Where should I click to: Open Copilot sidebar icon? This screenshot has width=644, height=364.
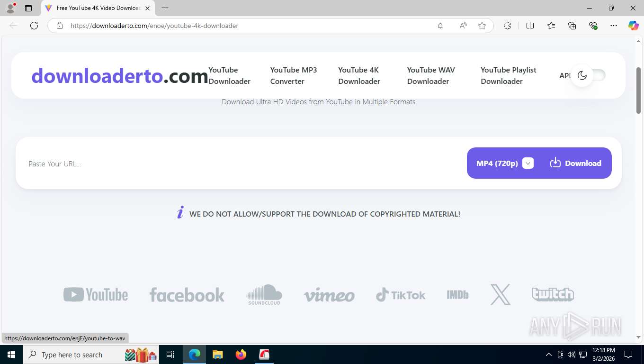pyautogui.click(x=633, y=26)
